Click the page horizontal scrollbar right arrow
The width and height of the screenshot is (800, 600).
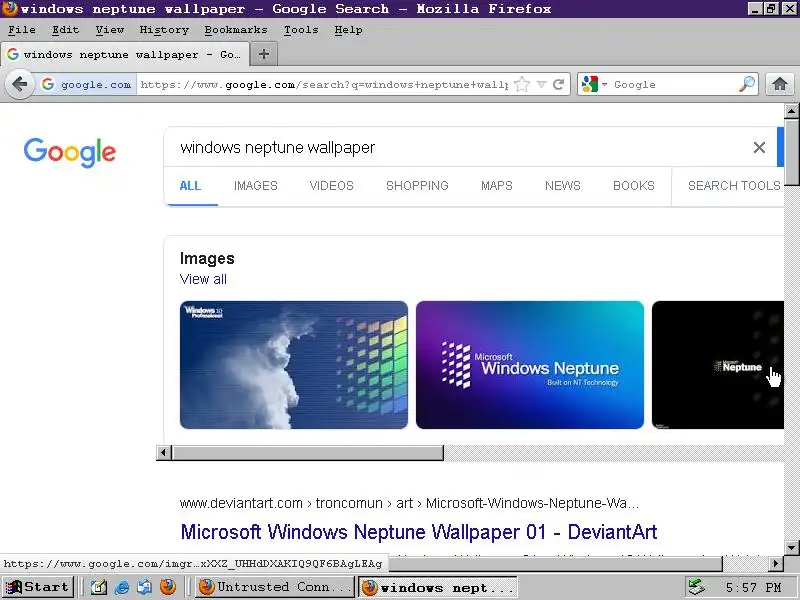[776, 563]
